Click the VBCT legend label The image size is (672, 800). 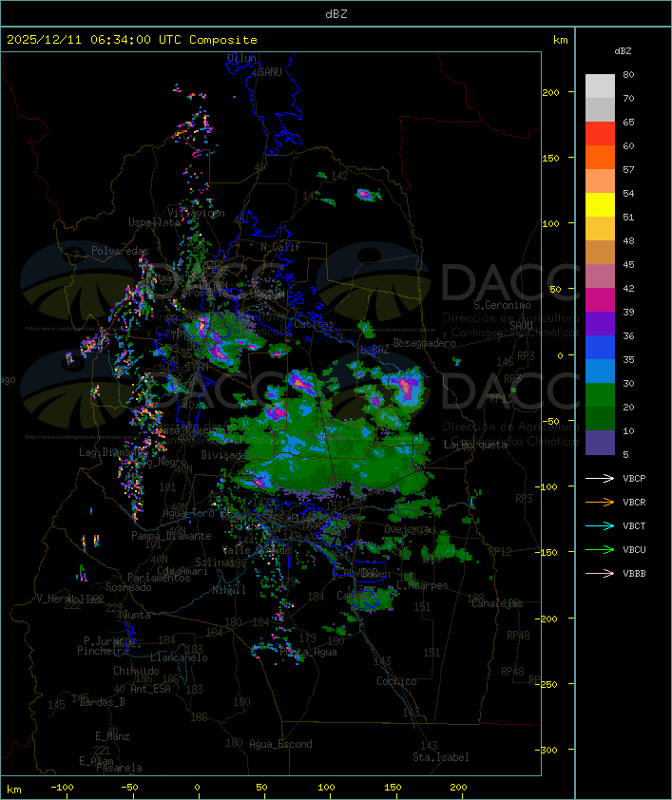pos(634,526)
